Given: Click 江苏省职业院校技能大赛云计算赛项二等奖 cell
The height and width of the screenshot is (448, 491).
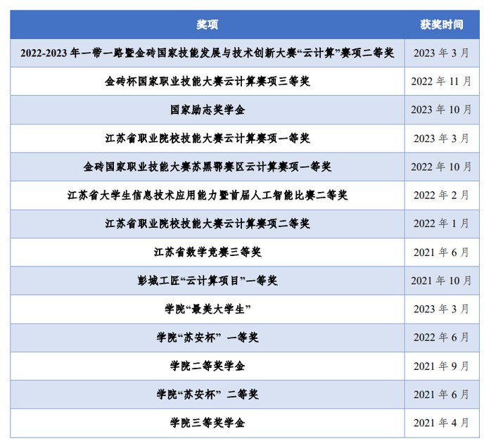Looking at the screenshot, I should pyautogui.click(x=208, y=224).
